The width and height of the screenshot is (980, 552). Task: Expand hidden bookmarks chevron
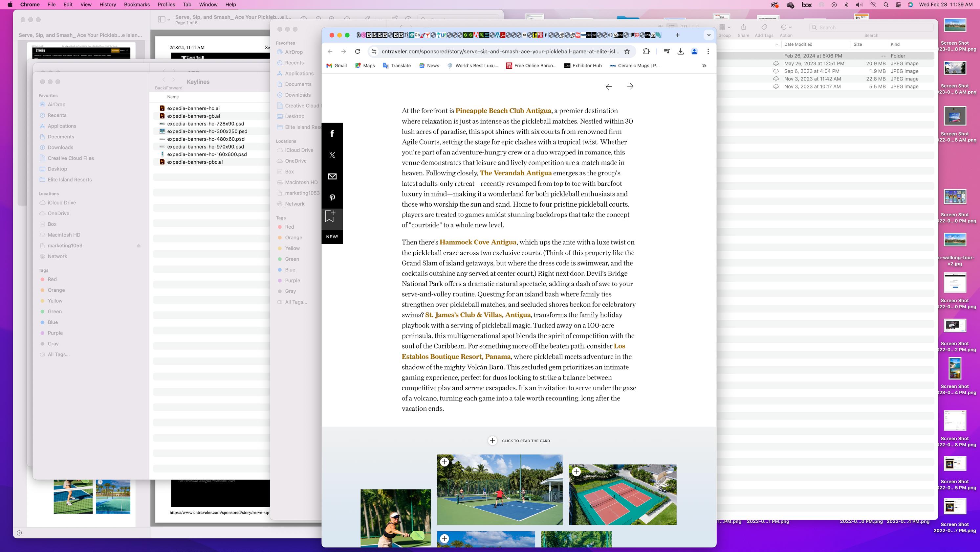pos(704,65)
